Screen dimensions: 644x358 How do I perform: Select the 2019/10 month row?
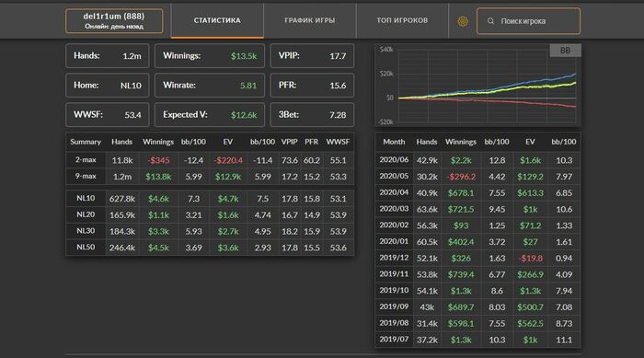click(477, 291)
